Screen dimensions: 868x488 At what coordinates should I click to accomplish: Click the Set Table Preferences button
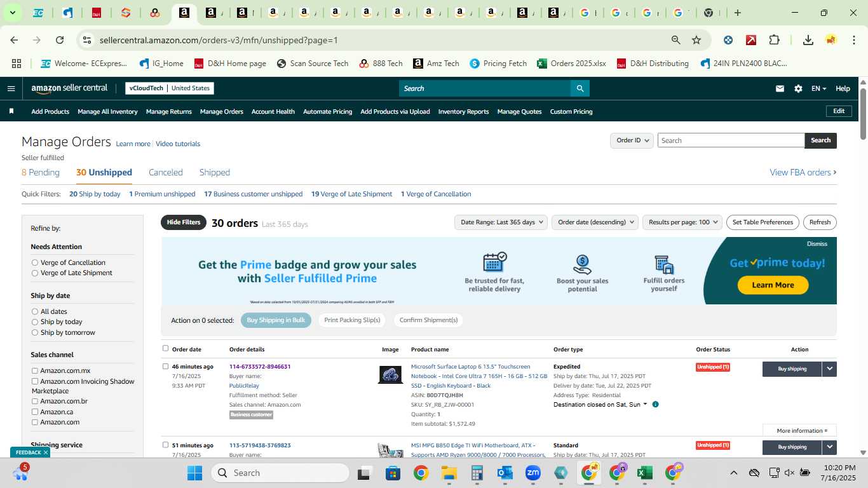click(763, 222)
